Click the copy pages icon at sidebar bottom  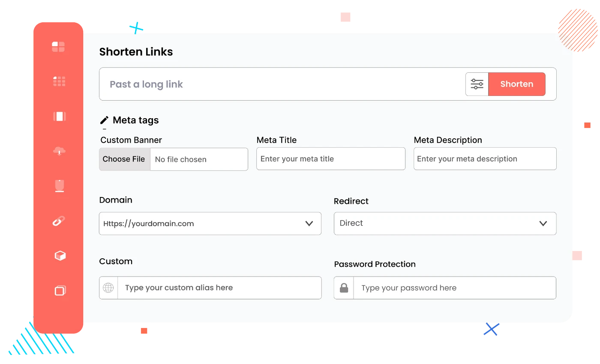[x=59, y=290]
